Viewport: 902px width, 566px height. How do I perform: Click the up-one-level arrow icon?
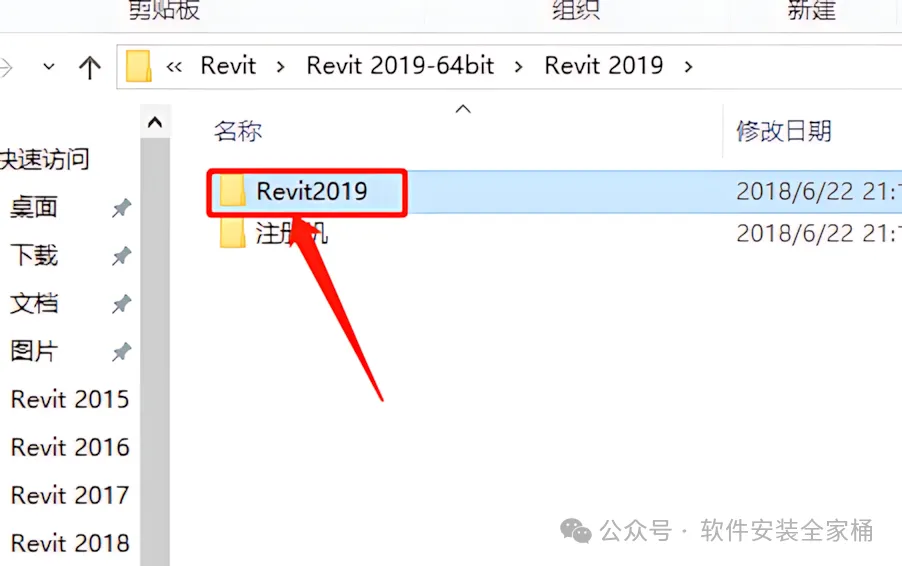(x=89, y=67)
